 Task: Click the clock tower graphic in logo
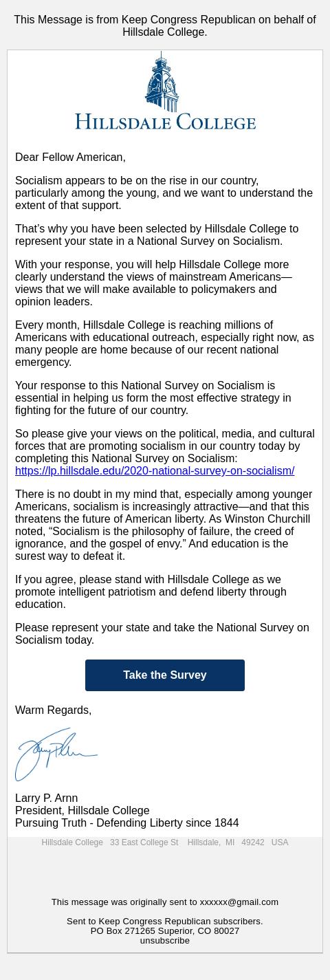[x=163, y=82]
